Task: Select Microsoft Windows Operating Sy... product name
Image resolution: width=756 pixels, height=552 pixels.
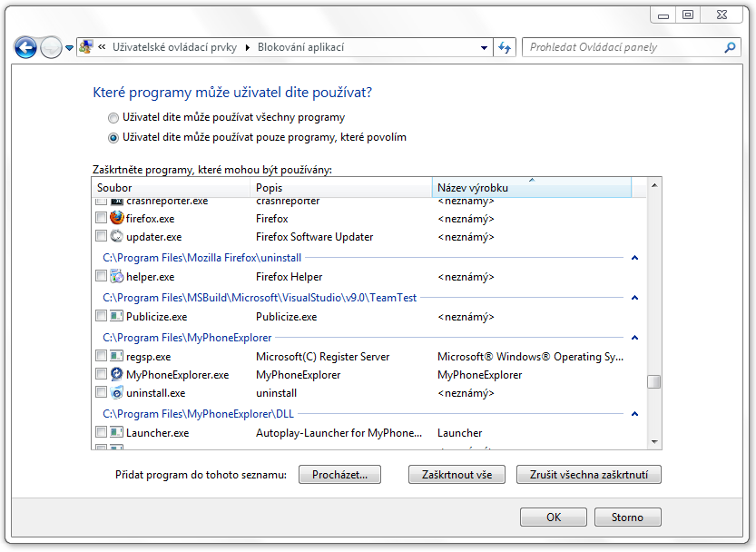Action: pos(530,357)
